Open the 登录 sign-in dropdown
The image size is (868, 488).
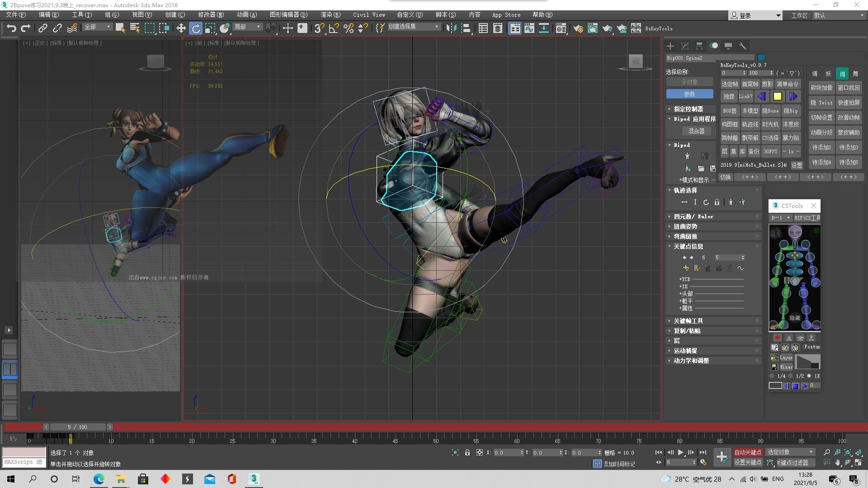[x=755, y=15]
